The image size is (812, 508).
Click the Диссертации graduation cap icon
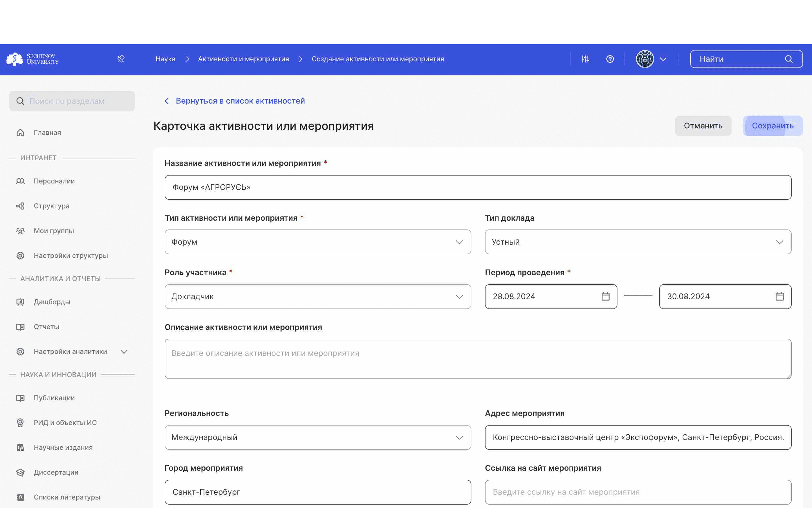(x=20, y=473)
